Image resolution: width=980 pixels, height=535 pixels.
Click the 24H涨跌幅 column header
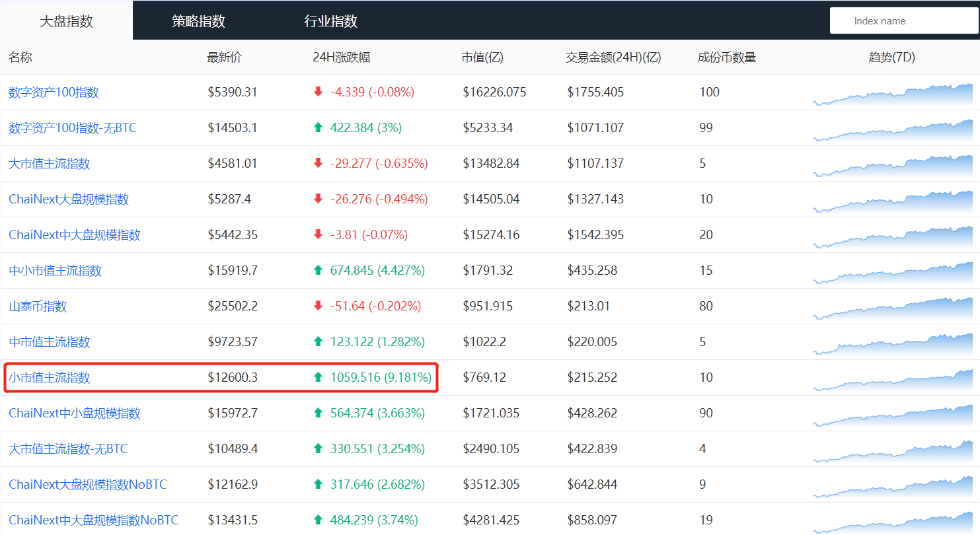click(342, 57)
